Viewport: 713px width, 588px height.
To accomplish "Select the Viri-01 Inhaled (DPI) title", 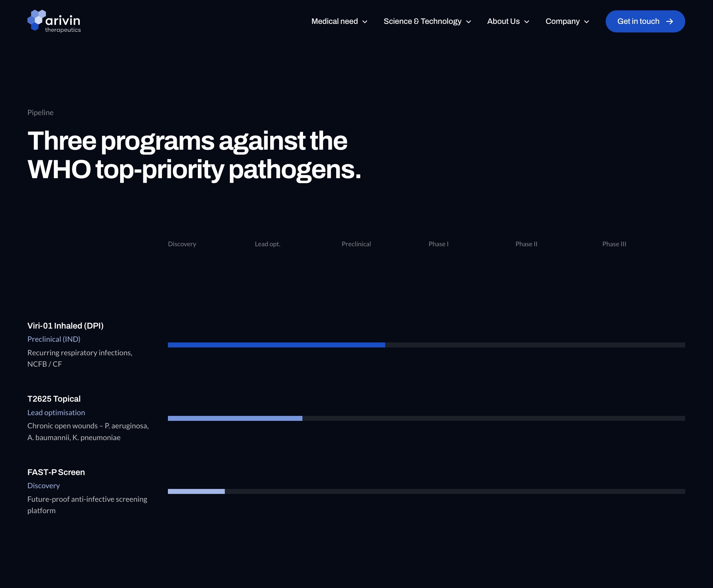I will 66,326.
